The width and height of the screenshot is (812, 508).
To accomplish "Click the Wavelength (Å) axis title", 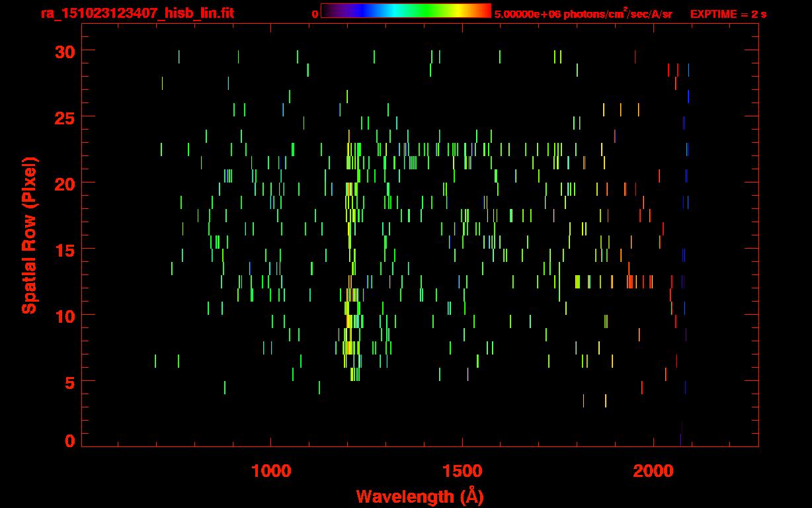I will point(420,496).
